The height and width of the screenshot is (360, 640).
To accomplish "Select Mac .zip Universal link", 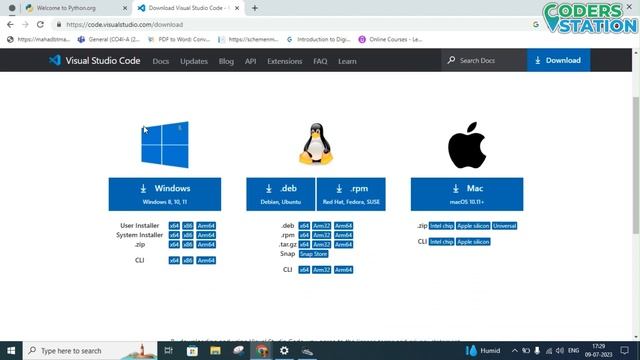I will (504, 226).
